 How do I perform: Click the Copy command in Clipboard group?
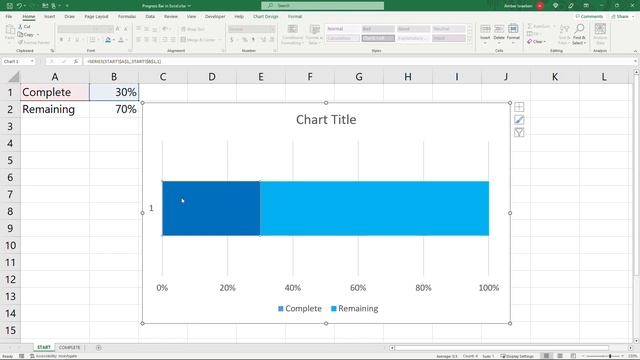point(26,34)
